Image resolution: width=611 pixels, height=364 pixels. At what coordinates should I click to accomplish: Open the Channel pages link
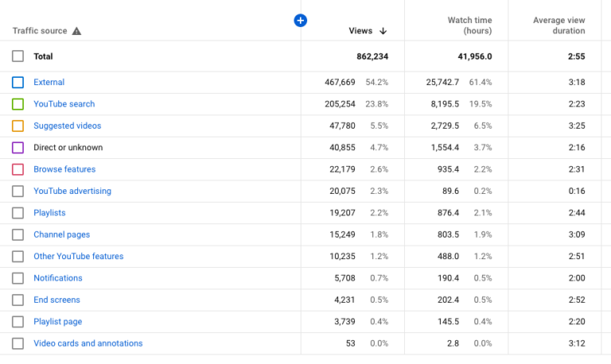tap(61, 234)
